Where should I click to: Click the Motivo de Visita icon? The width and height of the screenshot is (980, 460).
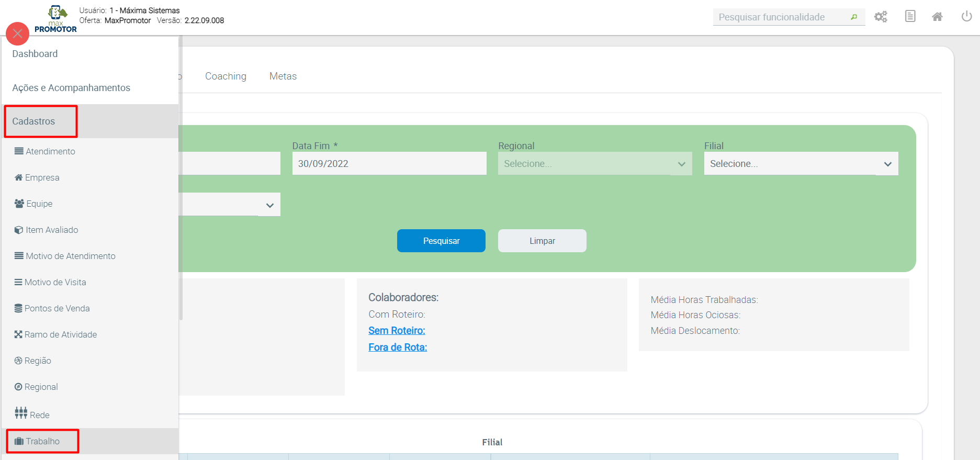click(18, 282)
